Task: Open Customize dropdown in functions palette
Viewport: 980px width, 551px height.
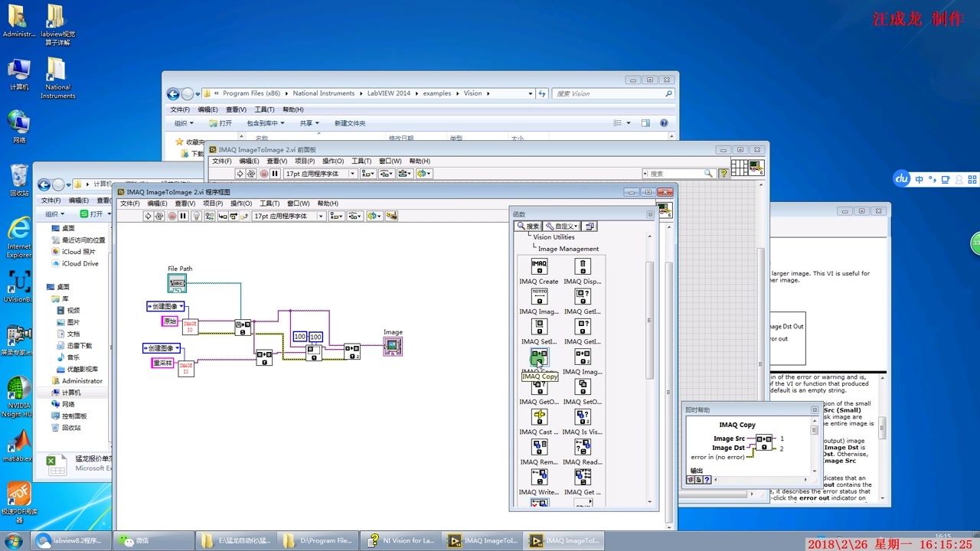Action: [561, 226]
